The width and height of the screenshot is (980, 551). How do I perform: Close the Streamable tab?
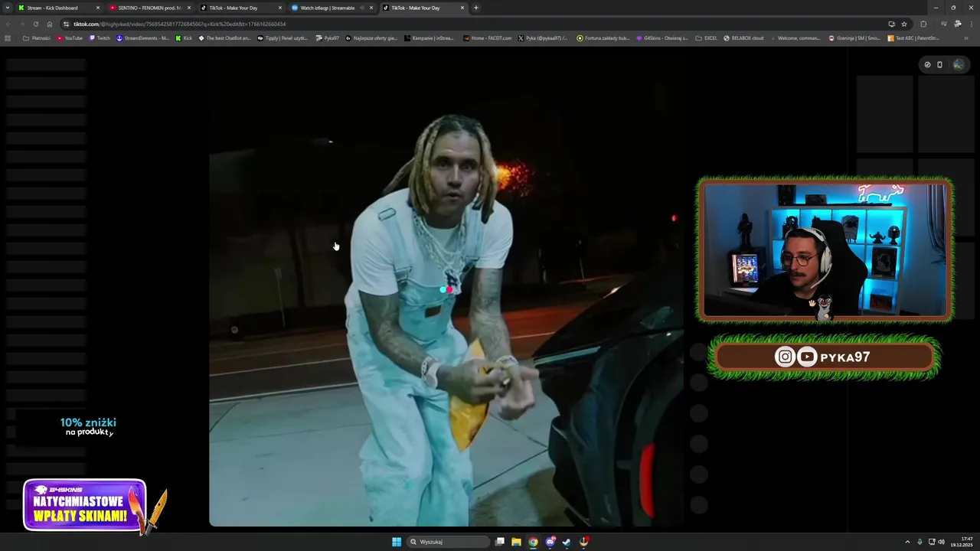tap(371, 8)
